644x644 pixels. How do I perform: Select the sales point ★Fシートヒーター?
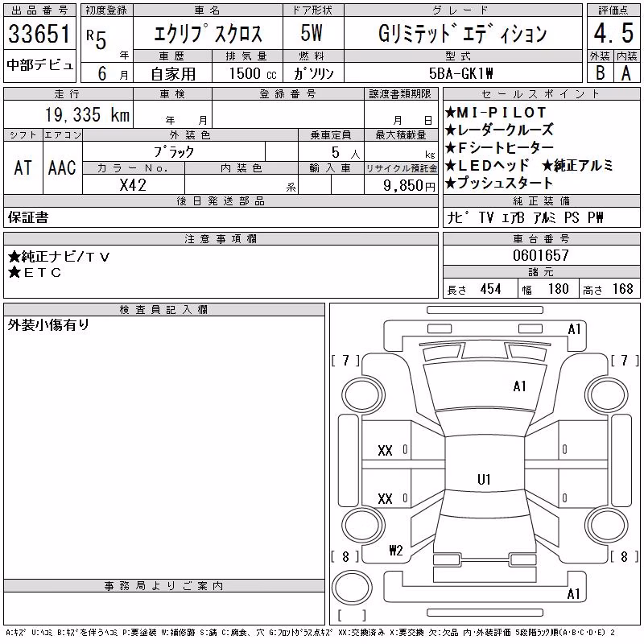click(x=499, y=147)
